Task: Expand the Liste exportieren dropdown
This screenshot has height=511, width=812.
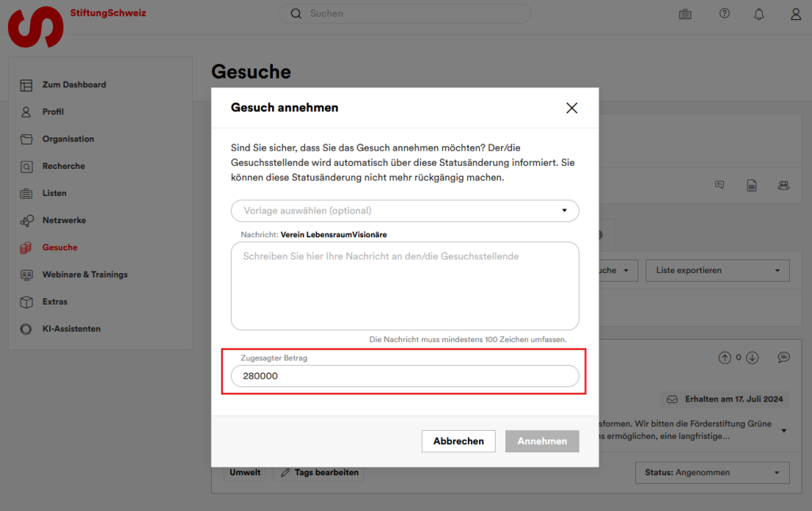Action: point(717,271)
